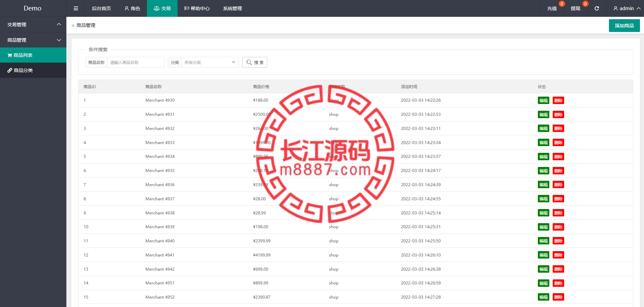
Task: Edit Merchant 4942 row
Action: (544, 269)
